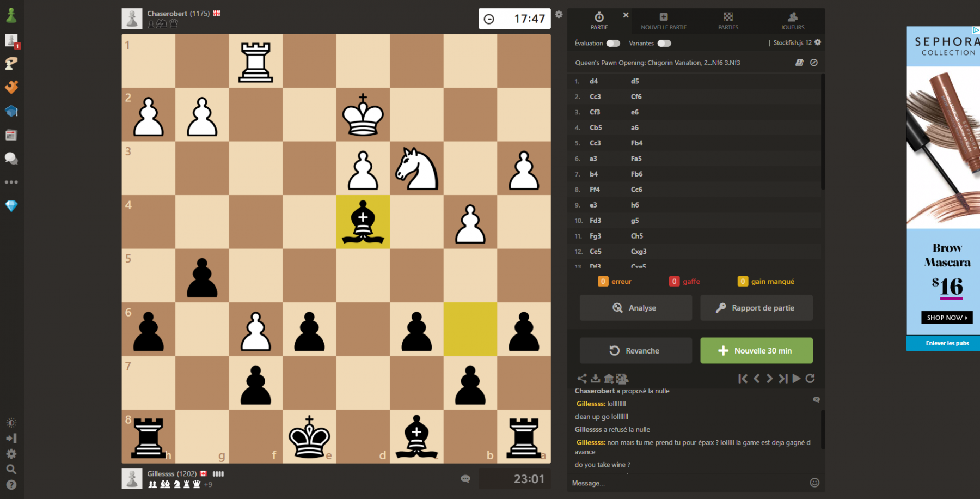Go to the first move
The image size is (980, 499).
pyautogui.click(x=743, y=379)
